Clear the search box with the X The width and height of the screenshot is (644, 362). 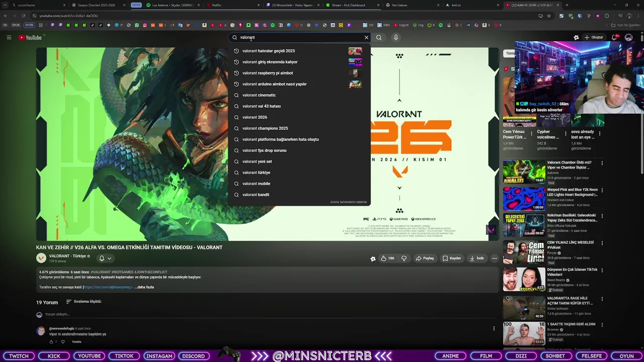click(366, 37)
